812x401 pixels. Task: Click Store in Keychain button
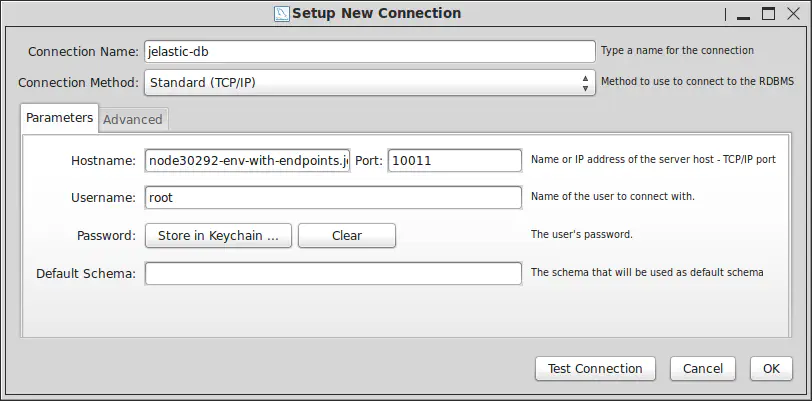[218, 236]
